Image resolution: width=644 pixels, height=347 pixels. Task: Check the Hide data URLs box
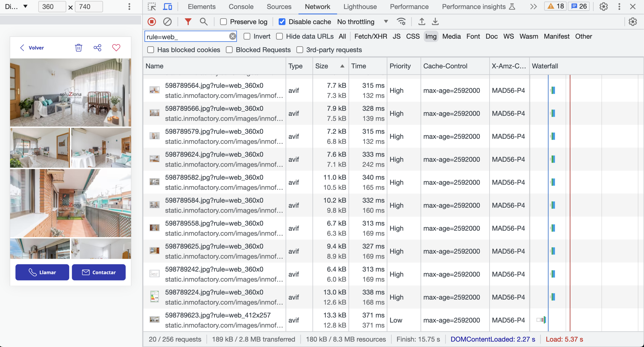(x=279, y=36)
